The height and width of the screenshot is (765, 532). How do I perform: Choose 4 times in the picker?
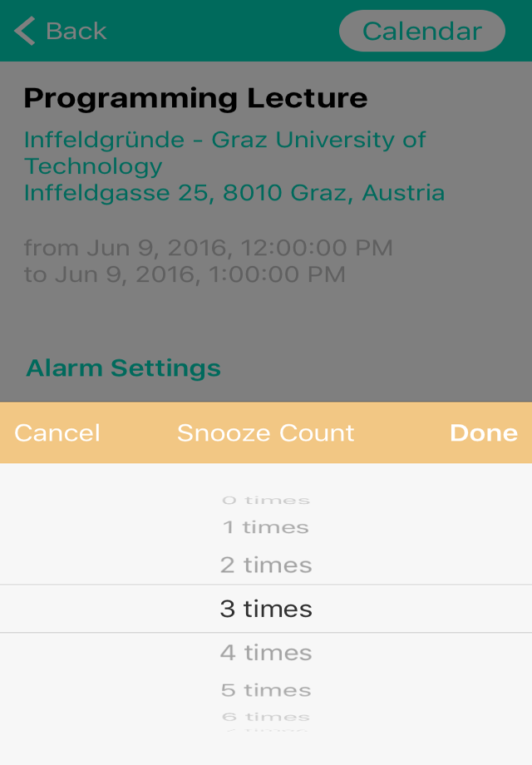pyautogui.click(x=266, y=653)
